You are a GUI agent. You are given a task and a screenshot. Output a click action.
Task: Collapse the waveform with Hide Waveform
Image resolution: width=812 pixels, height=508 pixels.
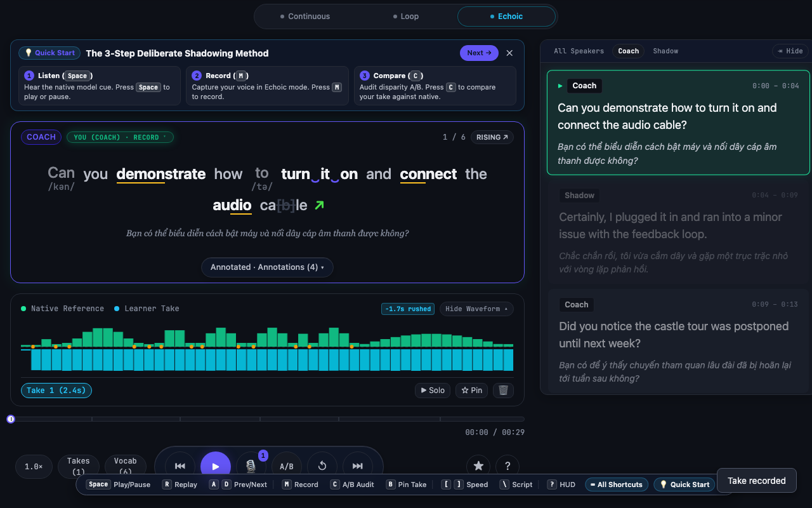(476, 309)
